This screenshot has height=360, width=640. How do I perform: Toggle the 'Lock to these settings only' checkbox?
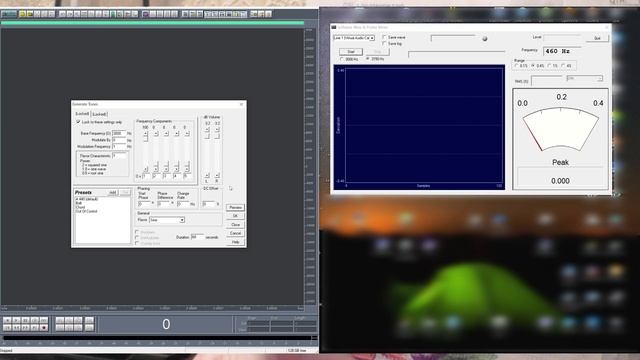pos(78,122)
